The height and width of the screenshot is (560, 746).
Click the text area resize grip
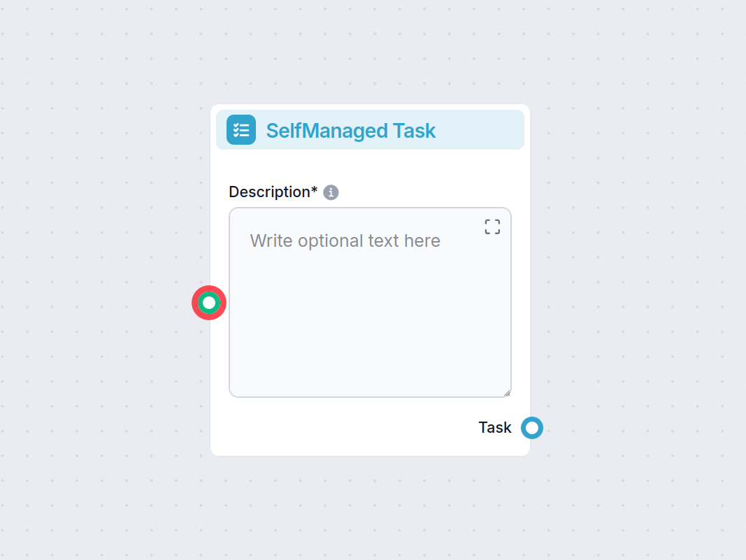tap(507, 393)
